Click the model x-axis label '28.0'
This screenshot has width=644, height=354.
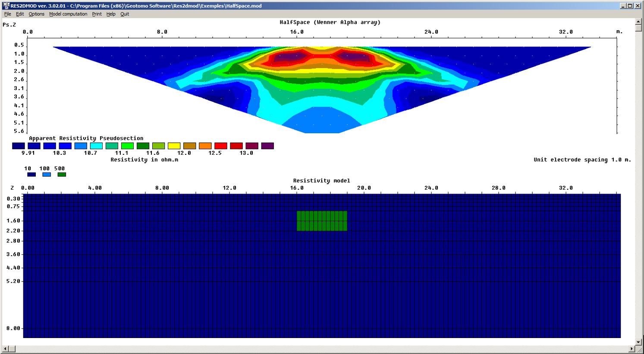499,188
